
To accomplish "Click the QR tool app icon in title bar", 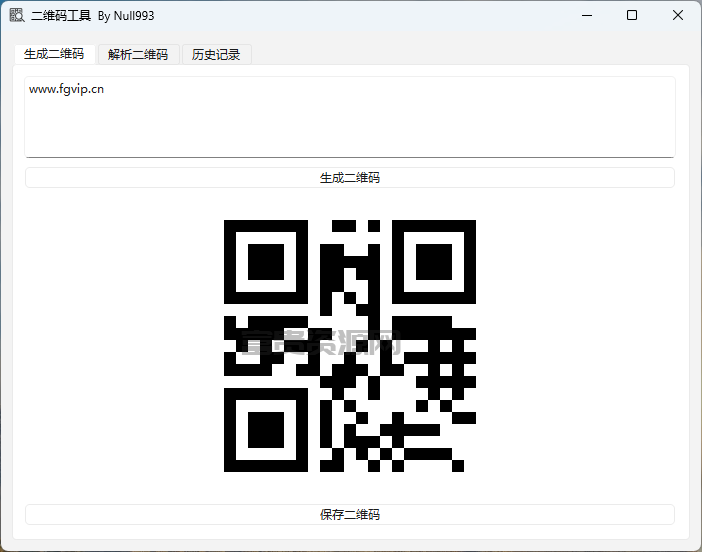I will tap(17, 15).
